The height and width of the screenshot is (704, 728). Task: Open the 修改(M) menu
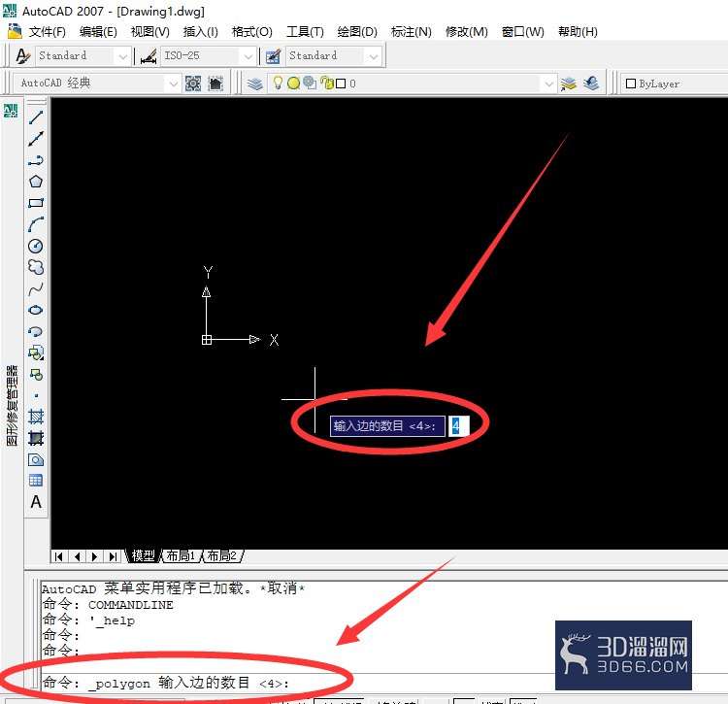[x=467, y=32]
